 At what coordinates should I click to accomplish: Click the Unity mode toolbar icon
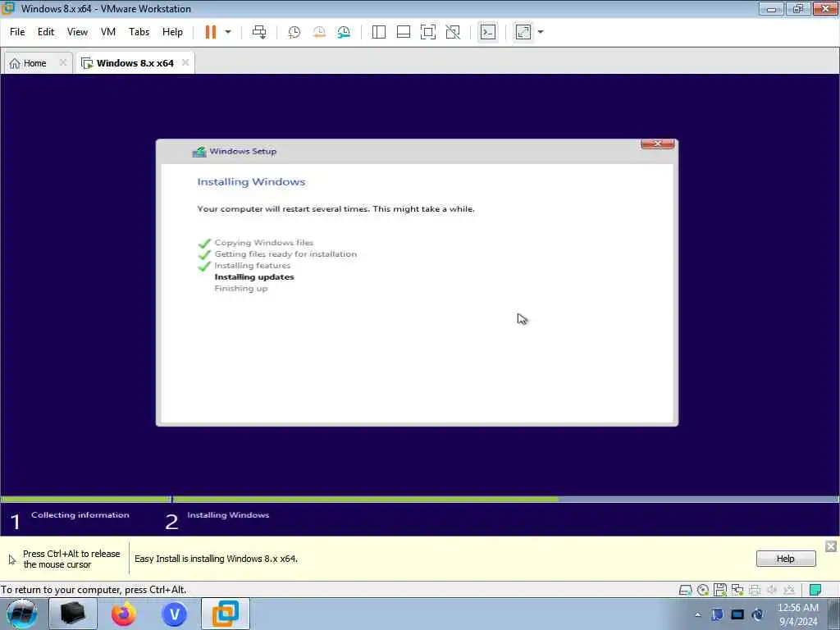click(453, 32)
